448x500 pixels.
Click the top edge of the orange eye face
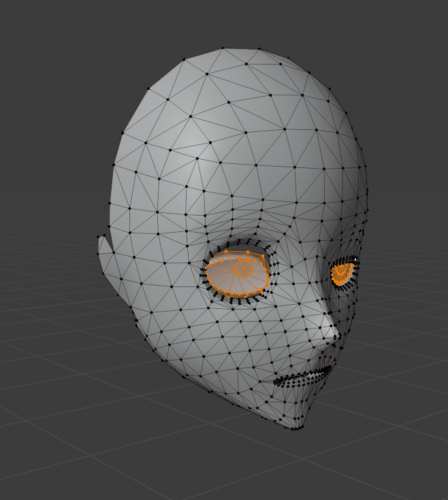(242, 252)
